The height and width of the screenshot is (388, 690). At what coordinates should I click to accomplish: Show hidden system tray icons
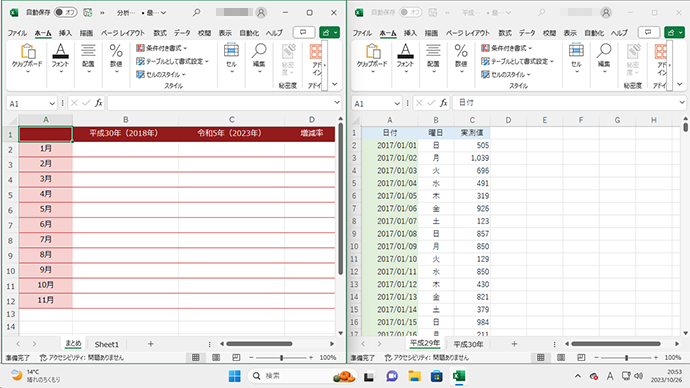click(x=578, y=376)
